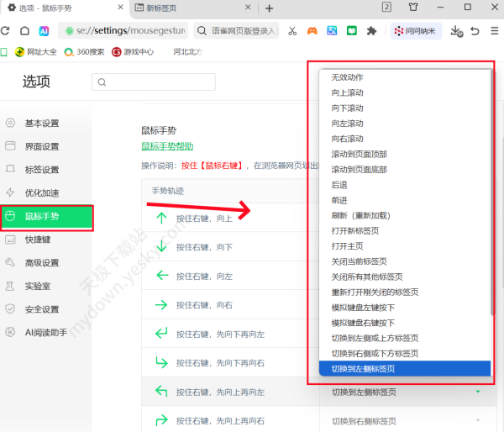
Task: Go to the browser home page
Action: pos(25,31)
